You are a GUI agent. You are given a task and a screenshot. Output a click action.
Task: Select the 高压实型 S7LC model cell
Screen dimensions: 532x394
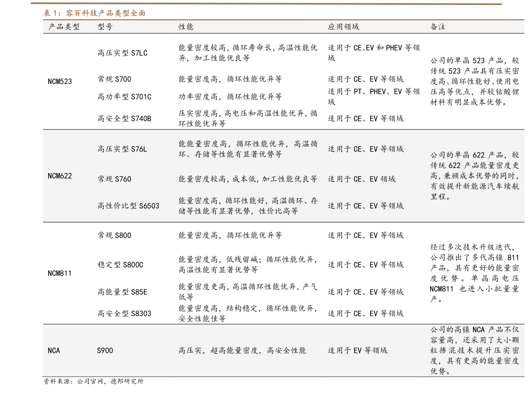tap(122, 53)
